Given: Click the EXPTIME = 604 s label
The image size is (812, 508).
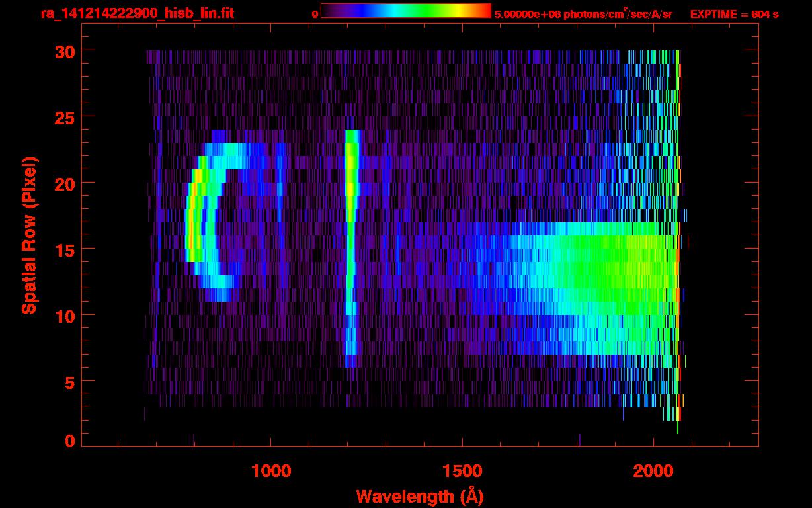Looking at the screenshot, I should 734,14.
